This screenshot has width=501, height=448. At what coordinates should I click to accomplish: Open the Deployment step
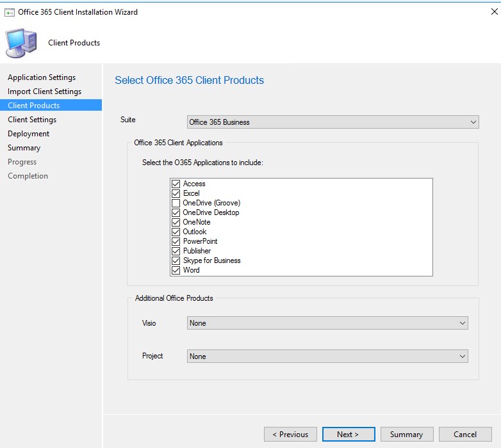(28, 134)
